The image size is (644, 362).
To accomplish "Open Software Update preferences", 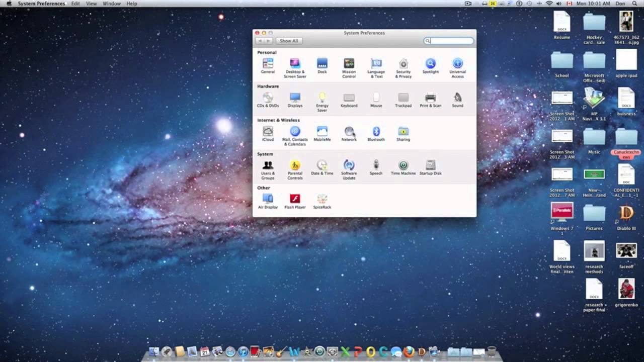I will pyautogui.click(x=349, y=169).
